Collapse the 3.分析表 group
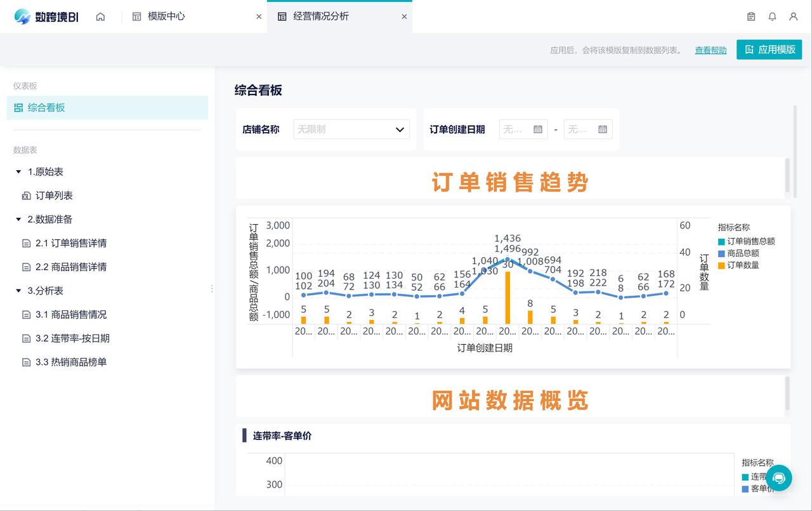 (18, 291)
